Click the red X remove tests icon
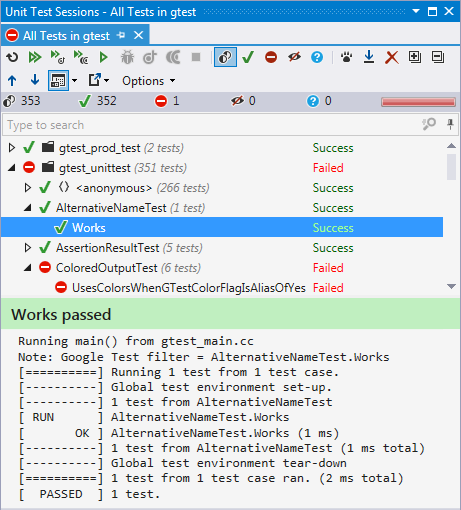 click(392, 57)
